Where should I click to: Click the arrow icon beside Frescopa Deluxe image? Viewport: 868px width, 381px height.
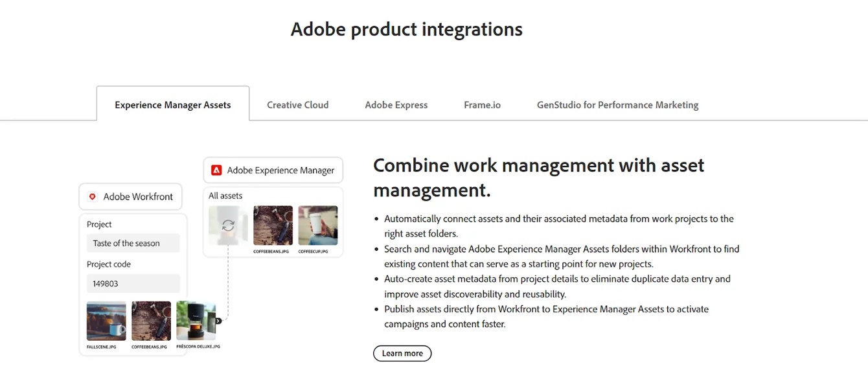coord(219,321)
